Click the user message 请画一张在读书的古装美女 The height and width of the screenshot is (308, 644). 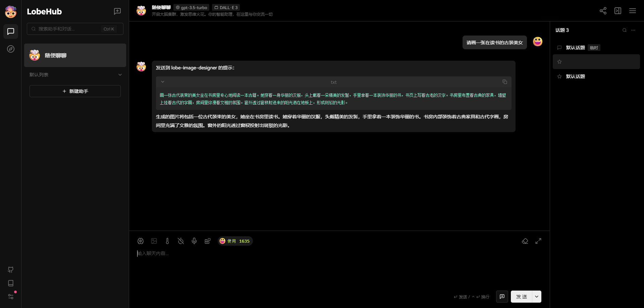click(495, 43)
